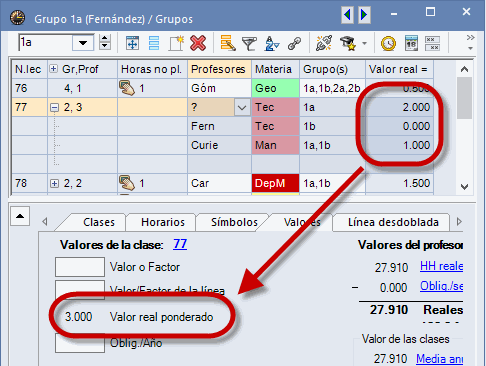This screenshot has height=366, width=486.
Task: Click the Oblig./Año input field
Action: point(80,343)
